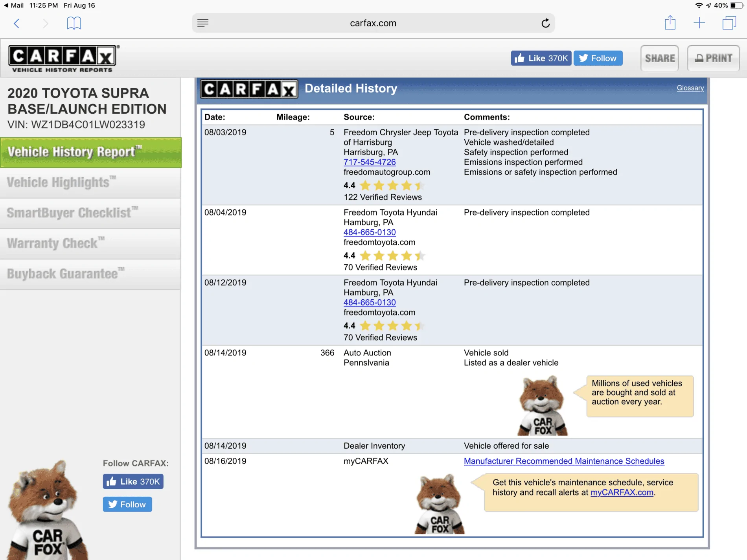The height and width of the screenshot is (560, 747).
Task: Click the Mileage column header
Action: (293, 117)
